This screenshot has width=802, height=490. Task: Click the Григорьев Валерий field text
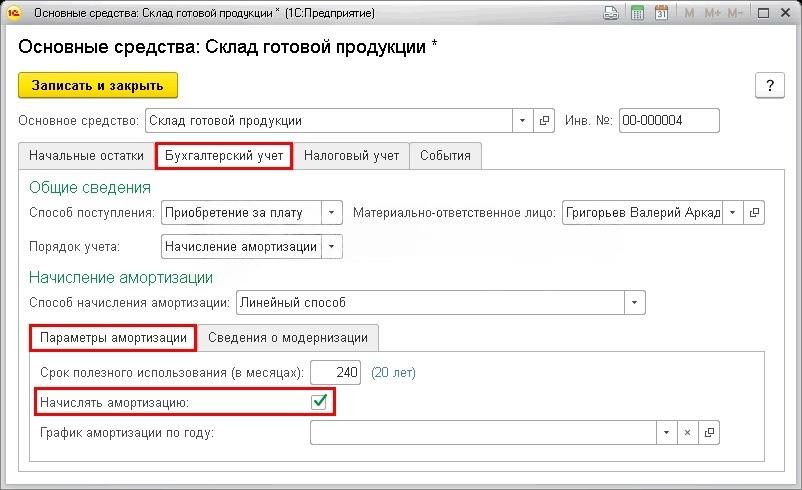642,212
